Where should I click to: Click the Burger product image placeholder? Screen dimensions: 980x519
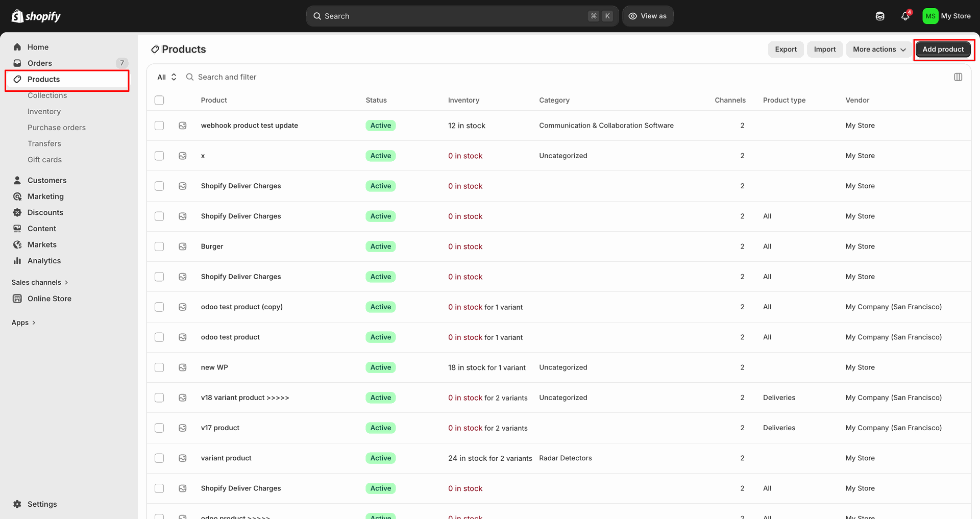click(x=183, y=246)
